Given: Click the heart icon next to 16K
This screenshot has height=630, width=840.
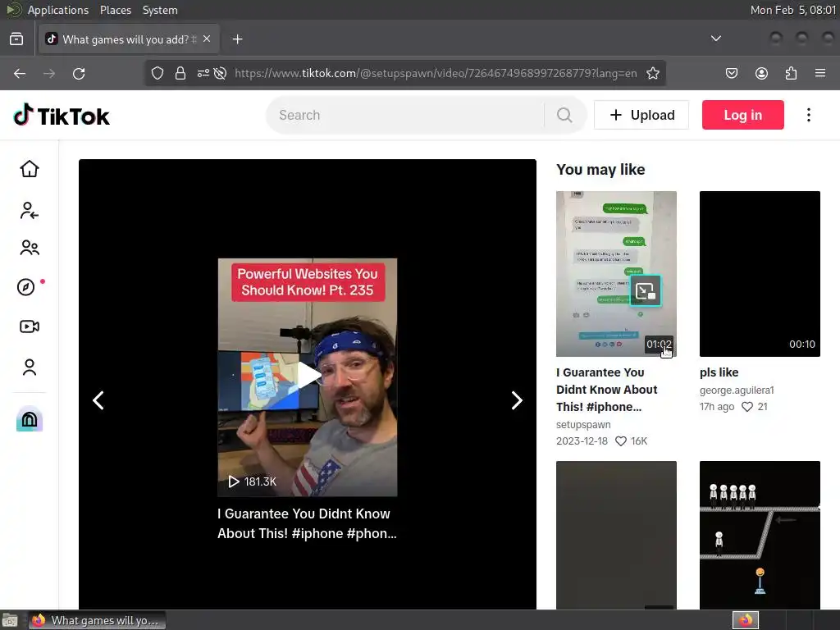Looking at the screenshot, I should [x=621, y=441].
